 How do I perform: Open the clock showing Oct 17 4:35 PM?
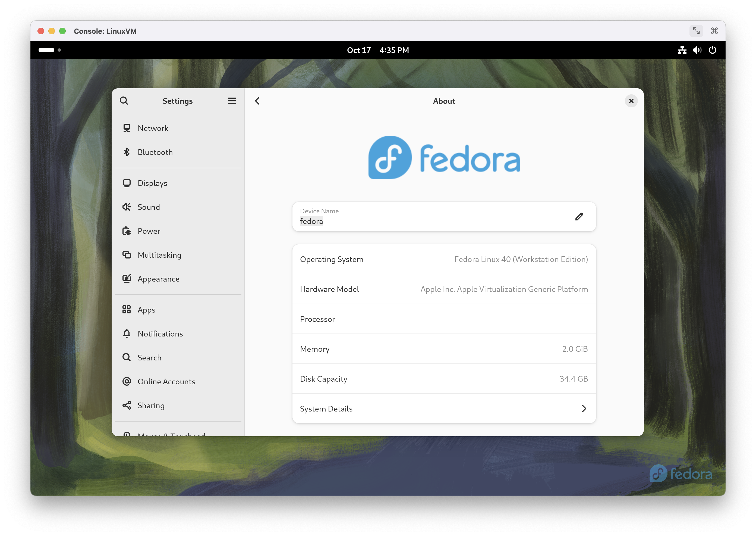pos(378,50)
